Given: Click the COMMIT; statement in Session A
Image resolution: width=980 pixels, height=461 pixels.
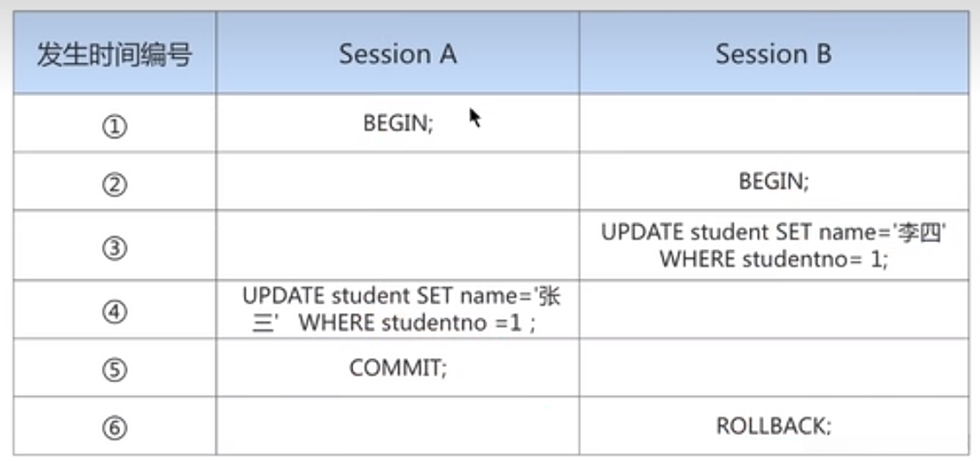Looking at the screenshot, I should click(398, 368).
